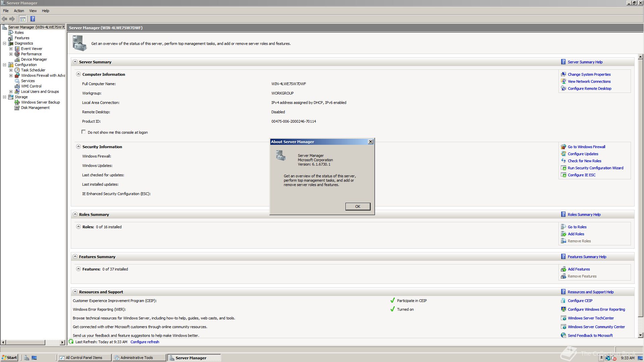This screenshot has width=644, height=362.
Task: Switch to Administrative Tools taskbar button
Action: point(139,358)
